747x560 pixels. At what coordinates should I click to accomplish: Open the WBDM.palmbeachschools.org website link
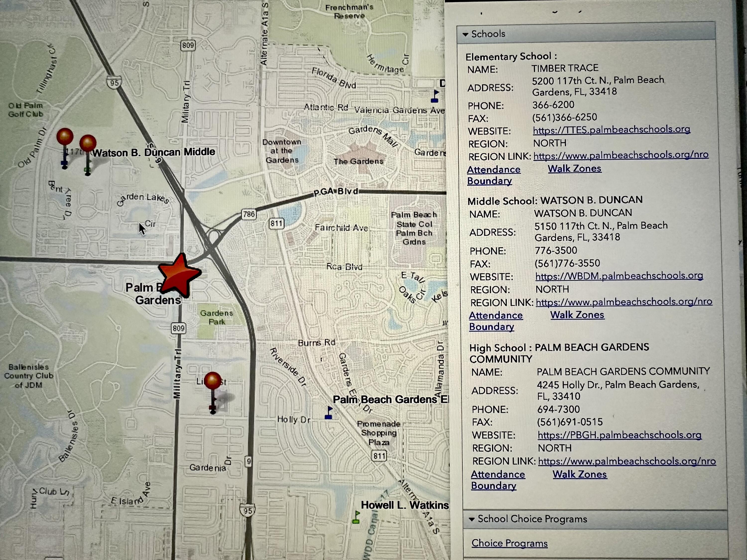coord(619,276)
